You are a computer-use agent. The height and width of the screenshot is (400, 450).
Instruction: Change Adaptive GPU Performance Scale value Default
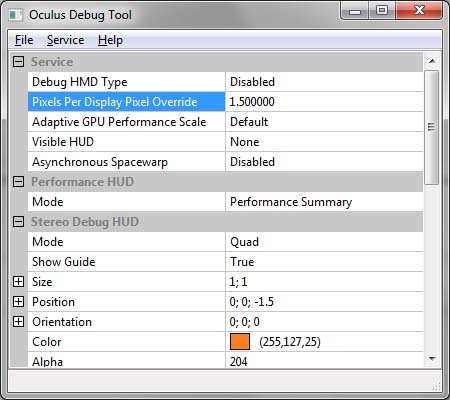click(x=324, y=122)
